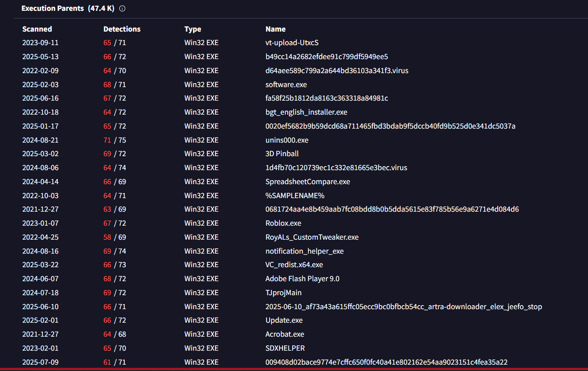Click the 65 / 70 detections value
This screenshot has height=371, width=588.
tap(115, 348)
